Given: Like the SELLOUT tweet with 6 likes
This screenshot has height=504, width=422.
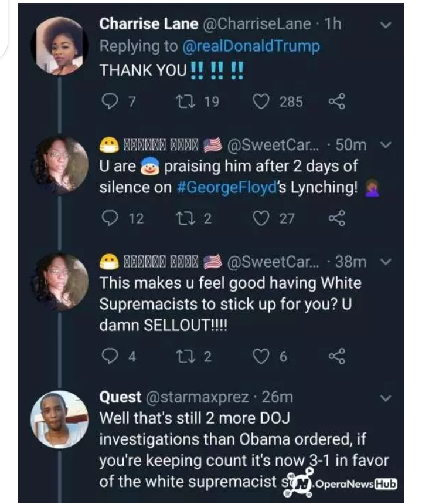Looking at the screenshot, I should point(260,356).
